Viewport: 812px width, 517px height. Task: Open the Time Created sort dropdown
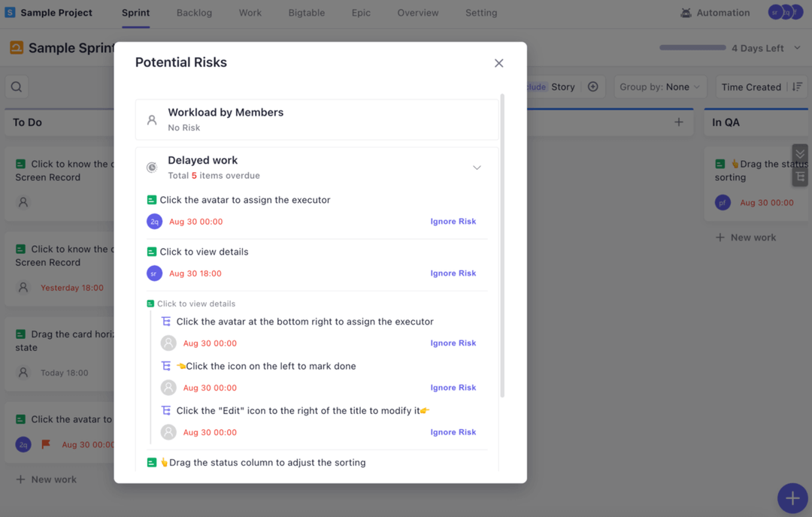[x=762, y=87]
